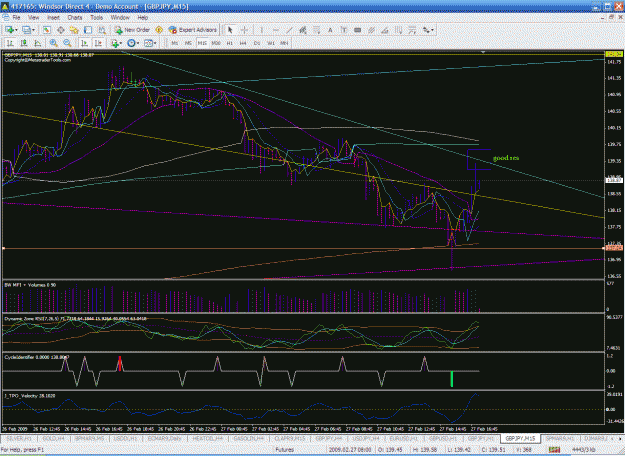Open the Strategy Tester icon
Screen dimensions: 625x456
click(x=102, y=30)
